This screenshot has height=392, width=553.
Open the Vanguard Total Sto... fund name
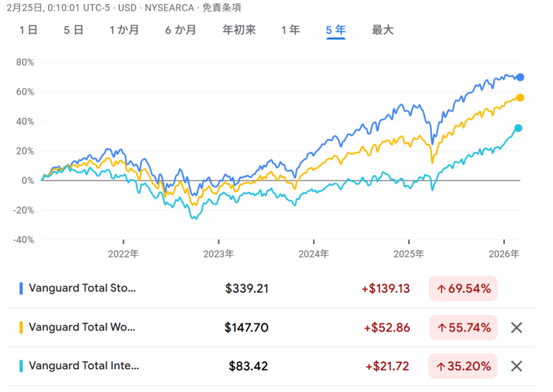click(82, 288)
